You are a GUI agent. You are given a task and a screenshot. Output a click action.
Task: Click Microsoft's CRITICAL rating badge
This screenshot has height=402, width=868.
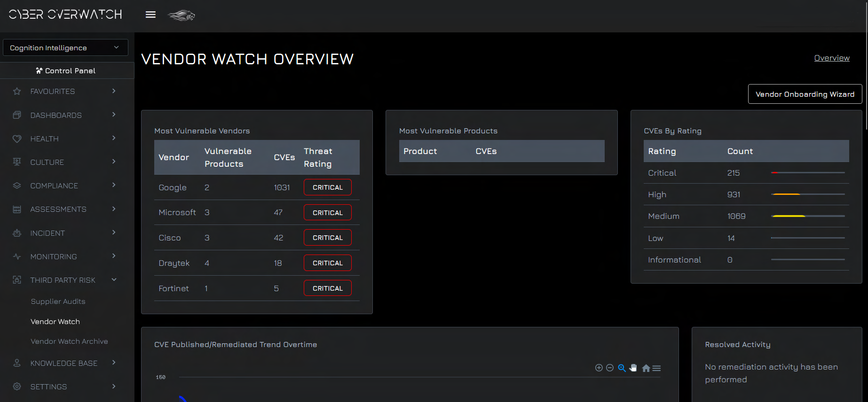pyautogui.click(x=328, y=213)
